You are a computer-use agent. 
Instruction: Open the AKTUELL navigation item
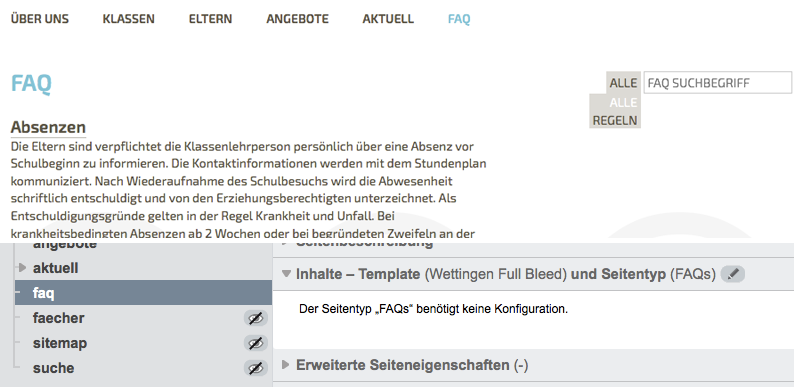388,19
